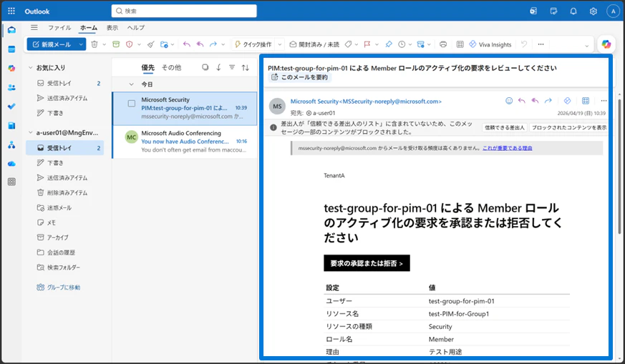
Task: Select the 優先 focused inbox tab
Action: 148,68
